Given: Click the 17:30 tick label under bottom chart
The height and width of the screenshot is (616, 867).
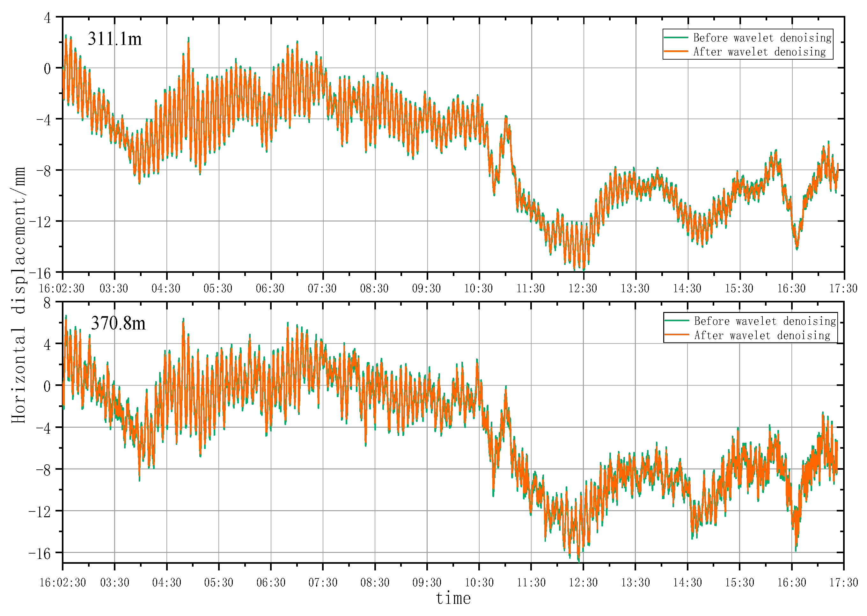Looking at the screenshot, I should pos(843,582).
